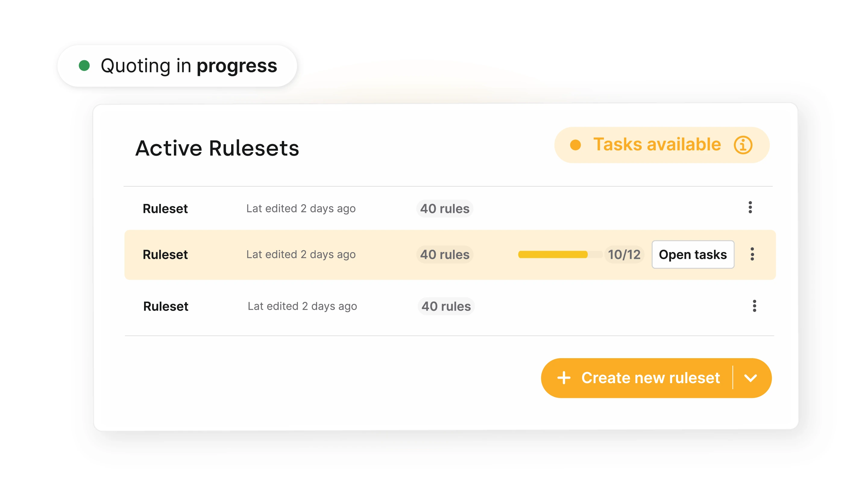868x488 pixels.
Task: Open the first ruleset's three-dot menu
Action: (750, 208)
